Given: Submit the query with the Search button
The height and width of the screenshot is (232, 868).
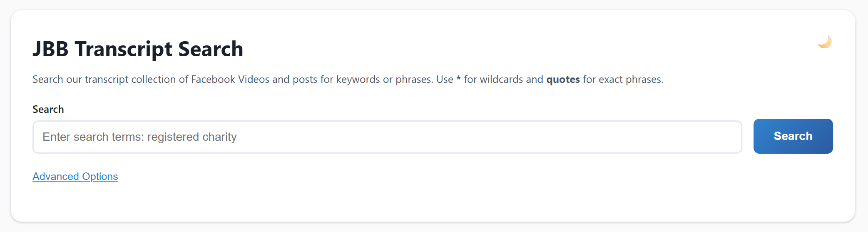Looking at the screenshot, I should pyautogui.click(x=793, y=136).
